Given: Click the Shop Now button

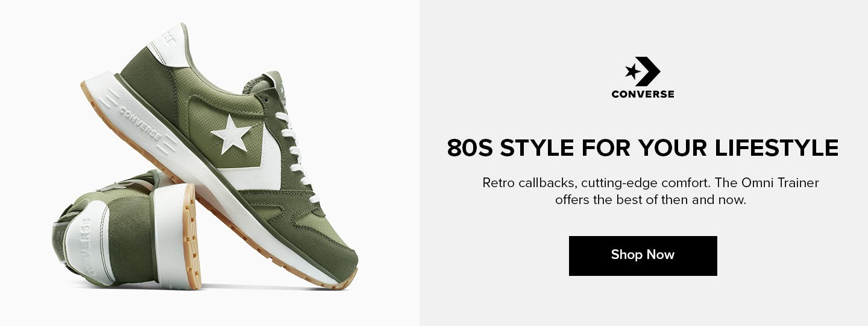Looking at the screenshot, I should click(643, 256).
